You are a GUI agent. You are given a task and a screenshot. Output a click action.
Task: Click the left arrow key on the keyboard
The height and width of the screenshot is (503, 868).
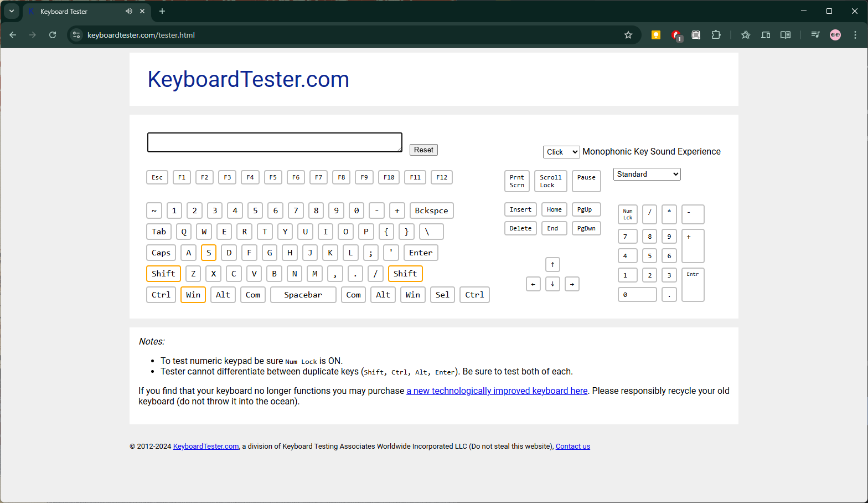pos(533,284)
